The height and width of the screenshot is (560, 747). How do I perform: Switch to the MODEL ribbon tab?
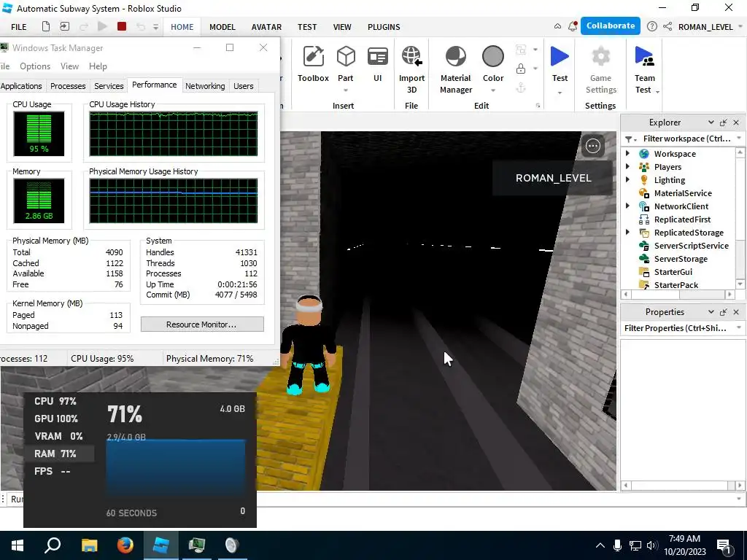pos(222,27)
